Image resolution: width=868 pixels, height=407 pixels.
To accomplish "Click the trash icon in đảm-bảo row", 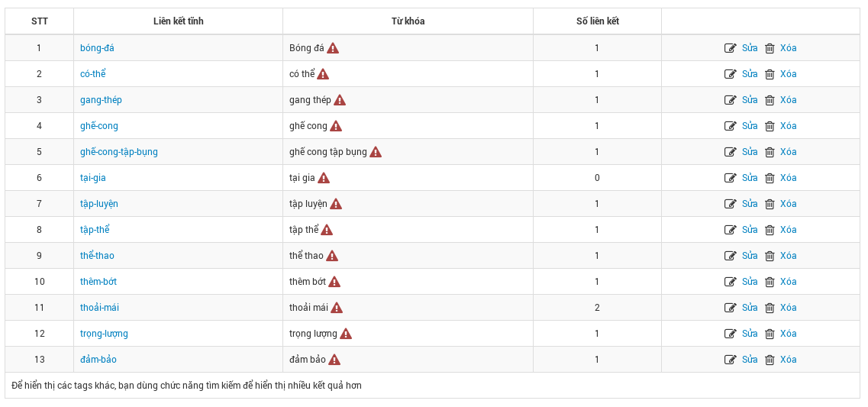I will pyautogui.click(x=770, y=360).
